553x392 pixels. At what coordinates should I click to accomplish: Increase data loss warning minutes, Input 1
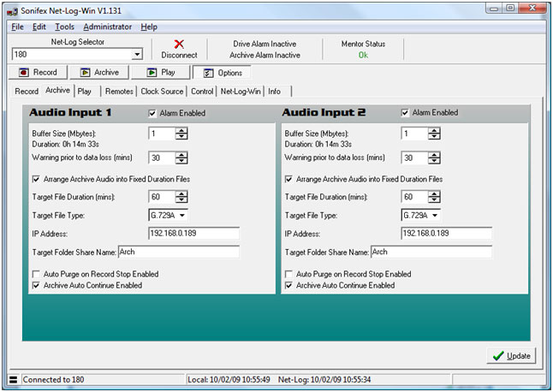tap(181, 155)
